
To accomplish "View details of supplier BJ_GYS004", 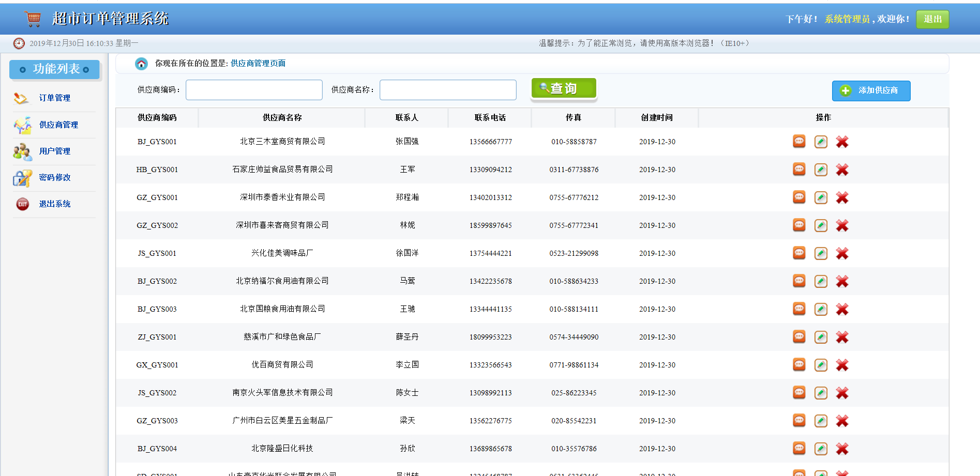I will click(x=799, y=448).
